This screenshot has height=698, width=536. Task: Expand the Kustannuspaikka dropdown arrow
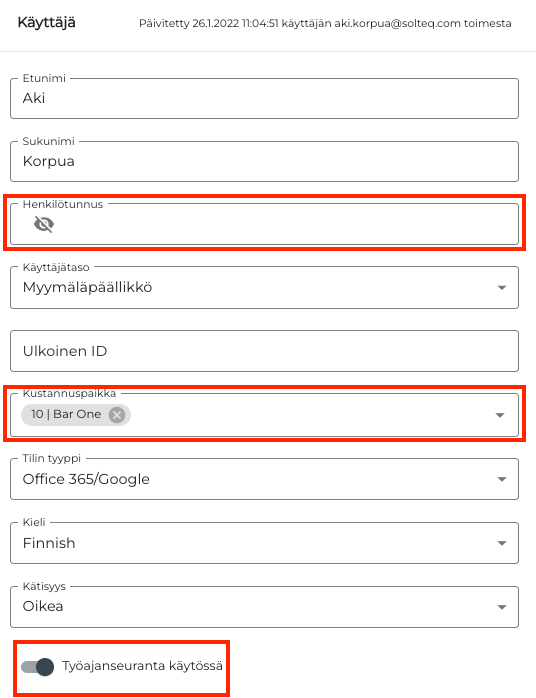500,415
